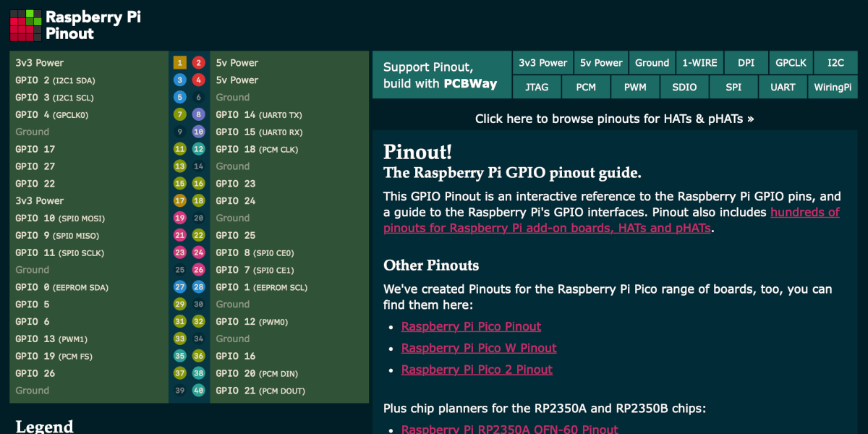This screenshot has height=434, width=868.
Task: Click pin 39 dark ground circle
Action: (x=180, y=391)
